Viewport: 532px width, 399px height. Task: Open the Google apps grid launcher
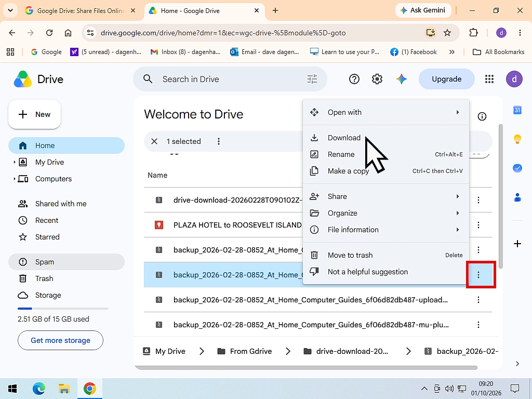pyautogui.click(x=489, y=79)
